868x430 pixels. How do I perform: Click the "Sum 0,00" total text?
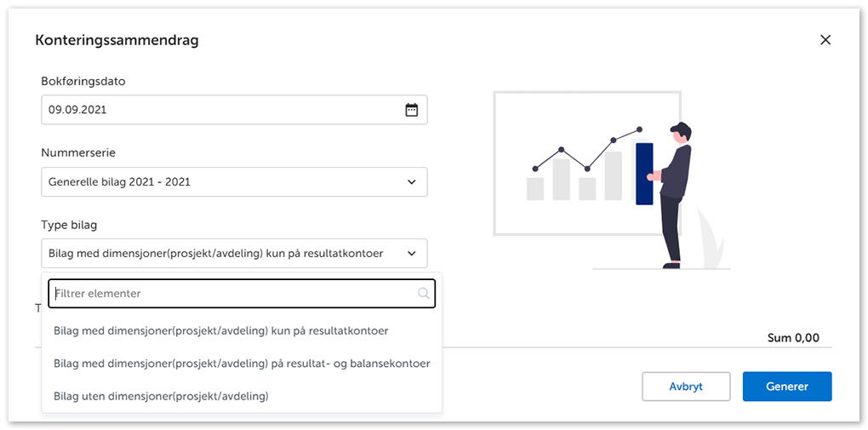pos(793,338)
